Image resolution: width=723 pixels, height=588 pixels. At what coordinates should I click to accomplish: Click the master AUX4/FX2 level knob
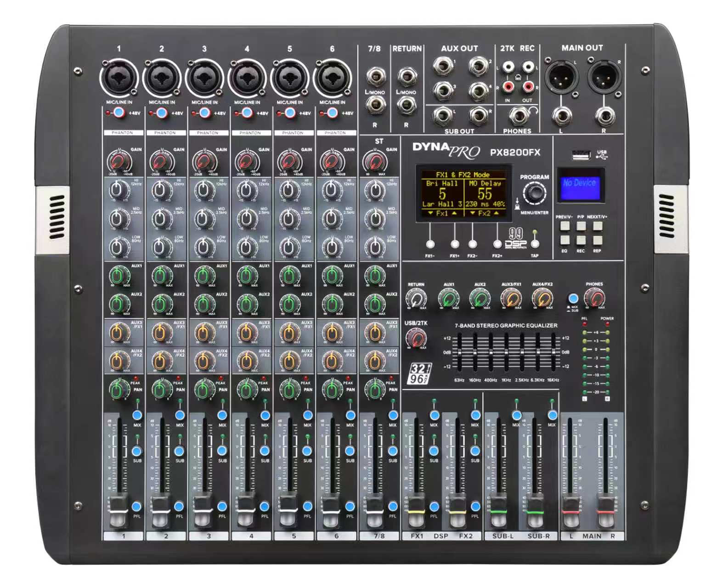(x=542, y=299)
